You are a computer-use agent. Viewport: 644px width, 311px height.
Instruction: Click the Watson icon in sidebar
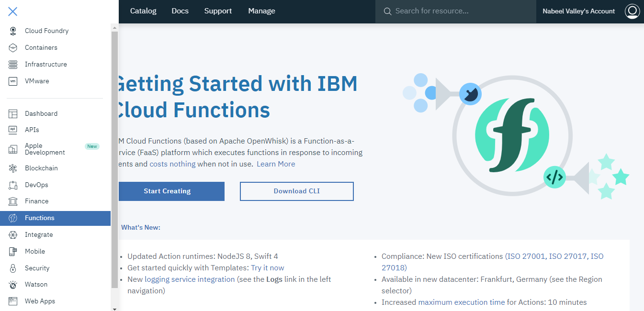pyautogui.click(x=13, y=285)
